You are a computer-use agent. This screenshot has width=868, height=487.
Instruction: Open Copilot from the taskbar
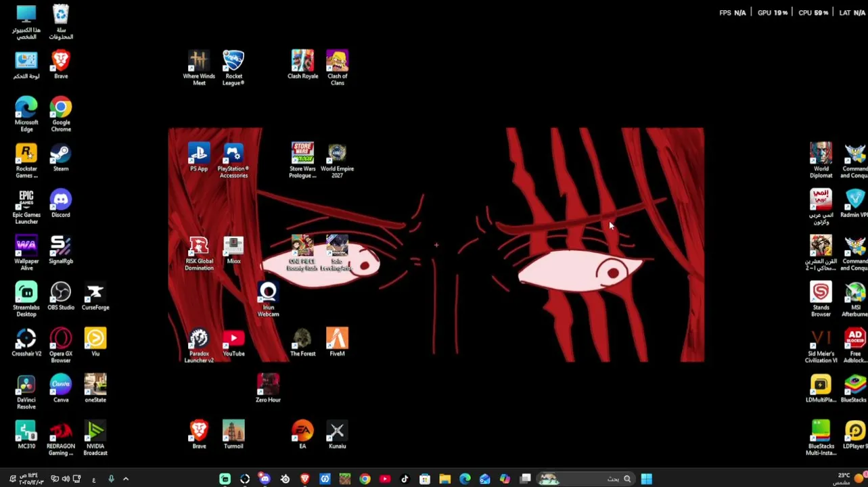pos(505,479)
